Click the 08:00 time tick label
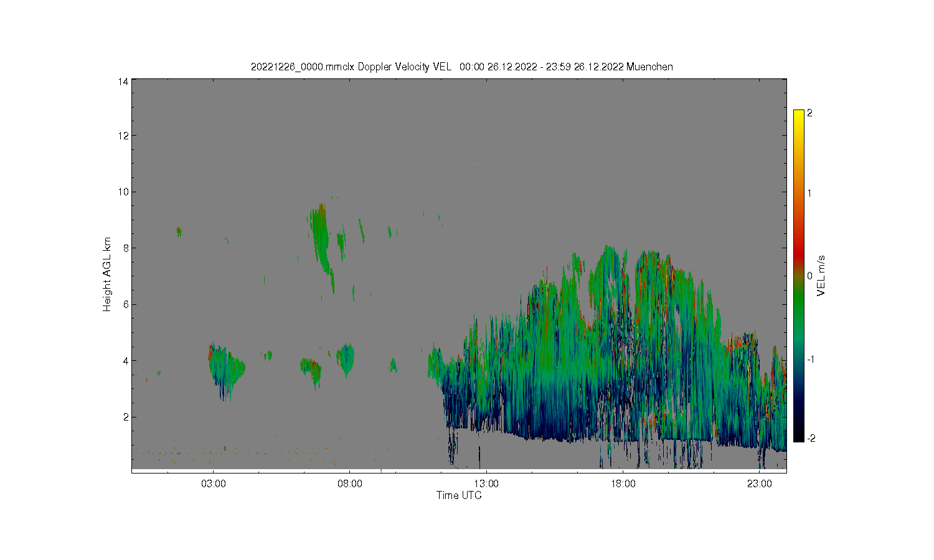This screenshot has width=934, height=560. click(x=350, y=483)
